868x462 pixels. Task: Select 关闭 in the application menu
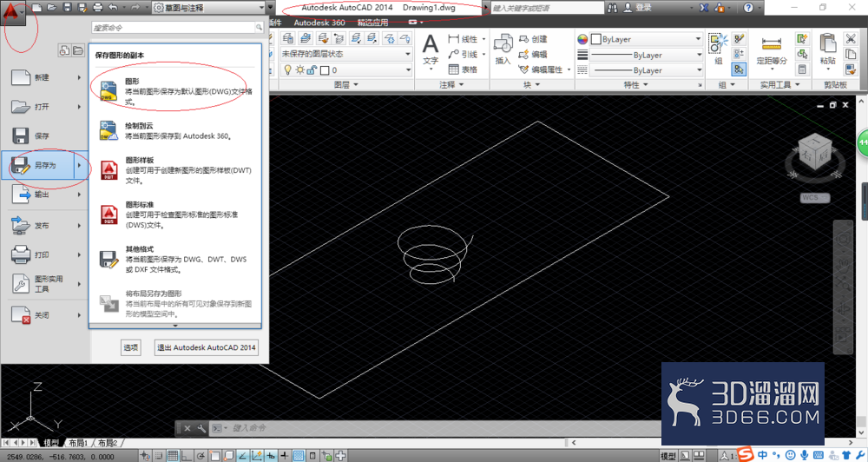pyautogui.click(x=45, y=314)
